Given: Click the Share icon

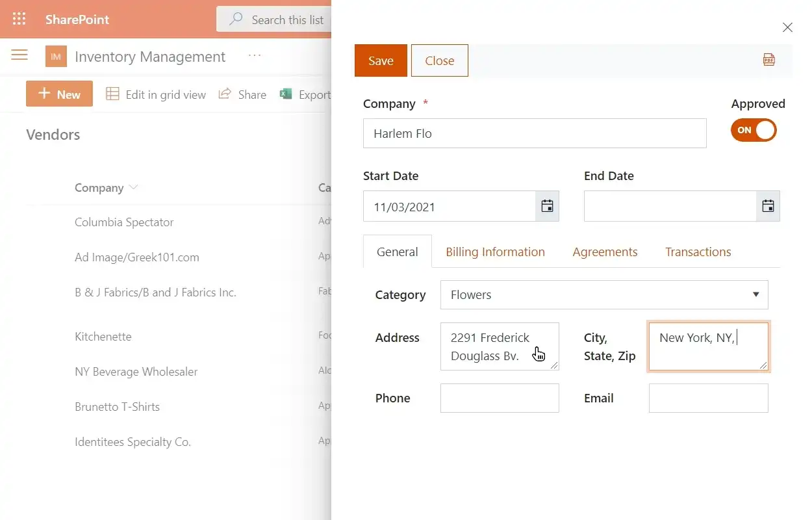Looking at the screenshot, I should click(x=225, y=94).
